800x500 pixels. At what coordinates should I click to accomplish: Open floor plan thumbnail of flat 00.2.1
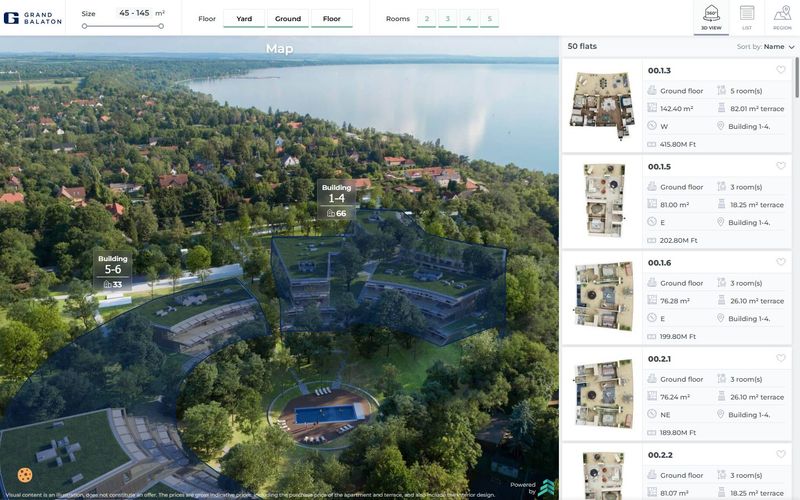(604, 392)
